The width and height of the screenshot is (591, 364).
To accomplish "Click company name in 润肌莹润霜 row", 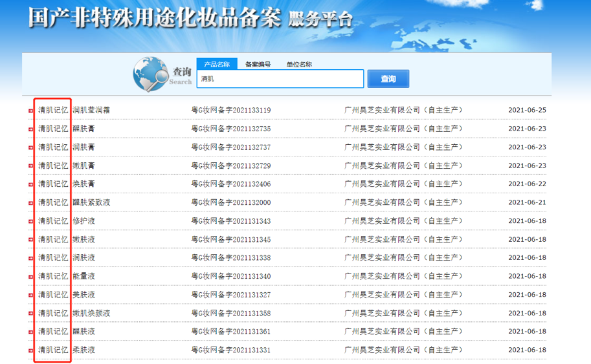I will tap(403, 110).
